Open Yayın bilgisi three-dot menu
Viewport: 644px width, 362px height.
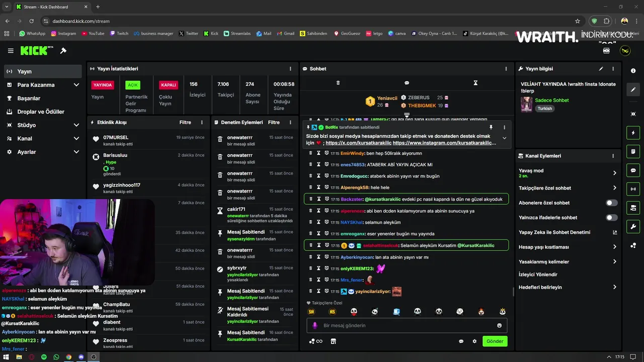[x=613, y=69]
